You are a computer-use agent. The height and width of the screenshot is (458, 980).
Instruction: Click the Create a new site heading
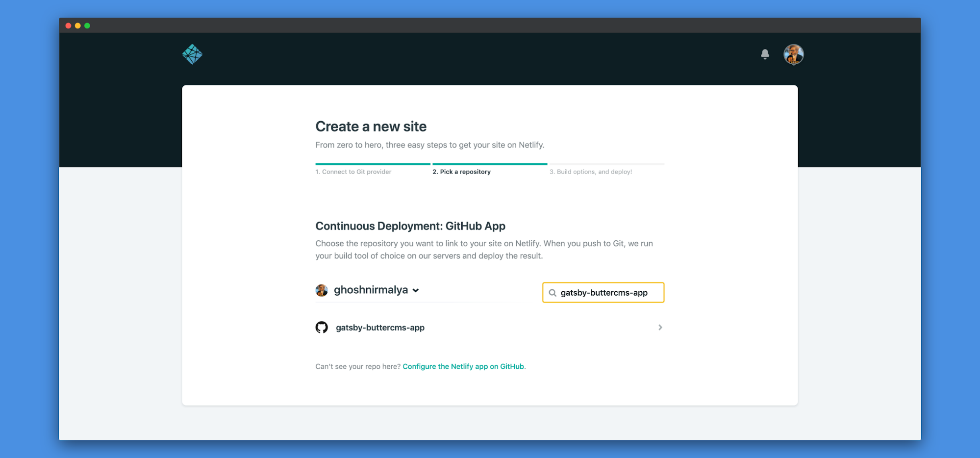(x=371, y=127)
